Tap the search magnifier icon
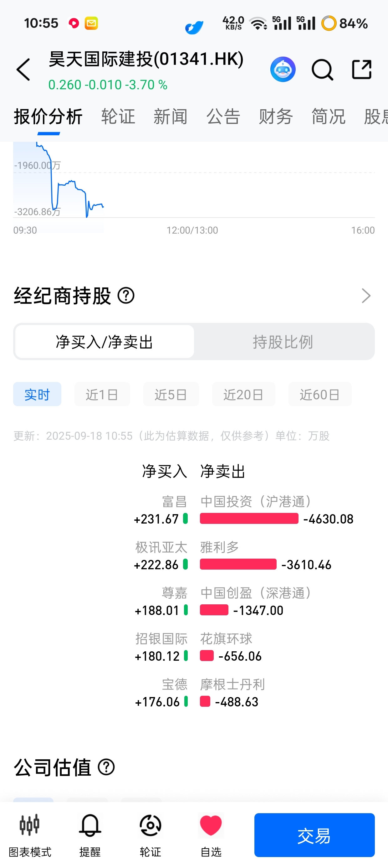Screen dimensions: 388x868 tap(322, 70)
